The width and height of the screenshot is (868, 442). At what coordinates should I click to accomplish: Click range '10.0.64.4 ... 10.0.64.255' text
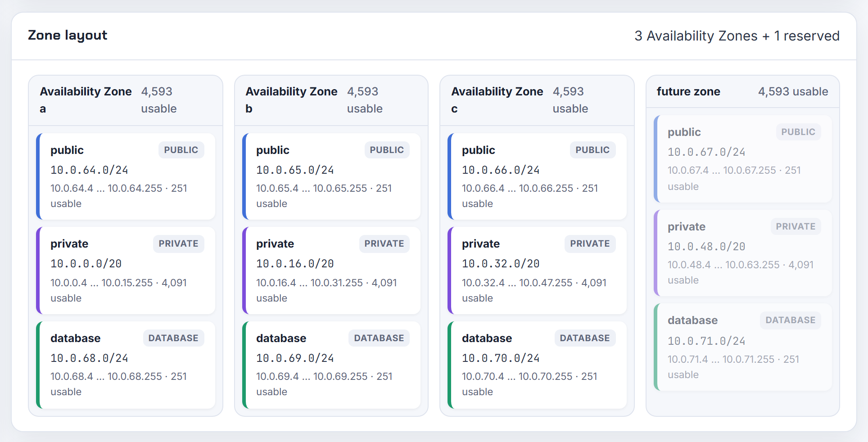click(106, 188)
